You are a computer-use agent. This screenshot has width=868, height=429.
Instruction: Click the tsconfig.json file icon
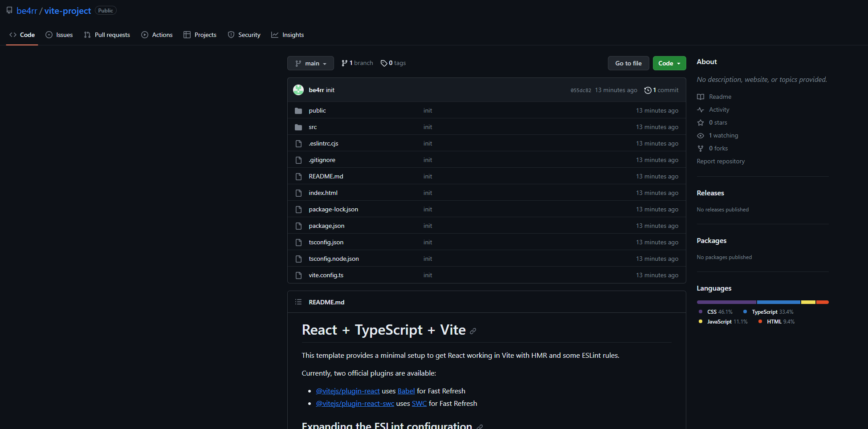click(298, 242)
